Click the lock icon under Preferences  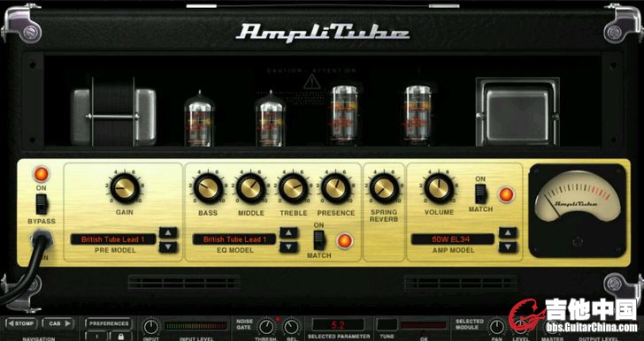click(120, 336)
